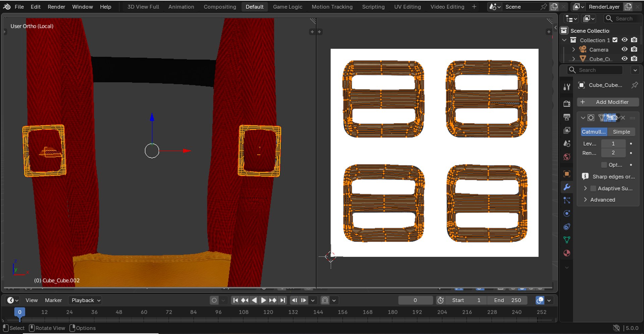Screen dimensions: 644x334
Task: Open the View Layer properties tab
Action: tap(567, 130)
